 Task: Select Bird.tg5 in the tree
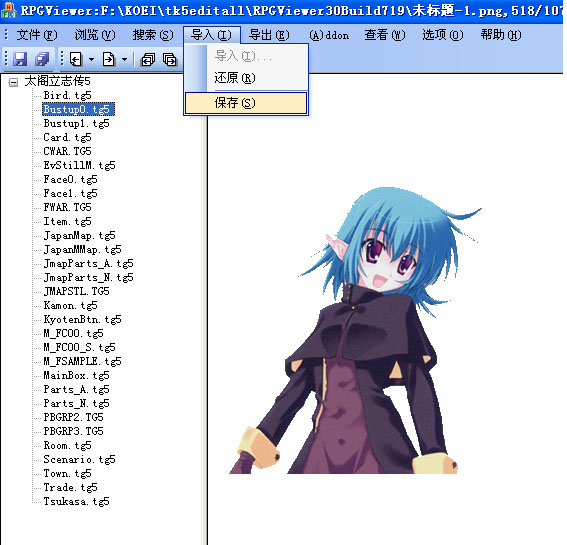[67, 95]
